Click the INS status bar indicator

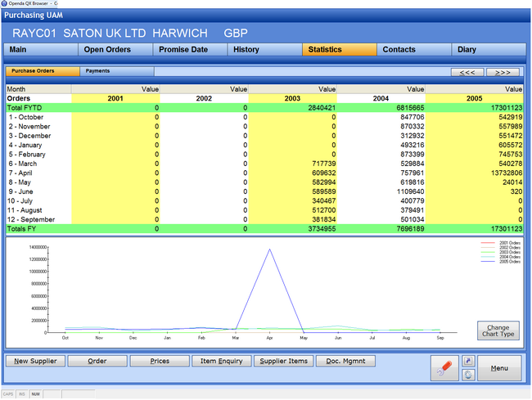[22, 394]
